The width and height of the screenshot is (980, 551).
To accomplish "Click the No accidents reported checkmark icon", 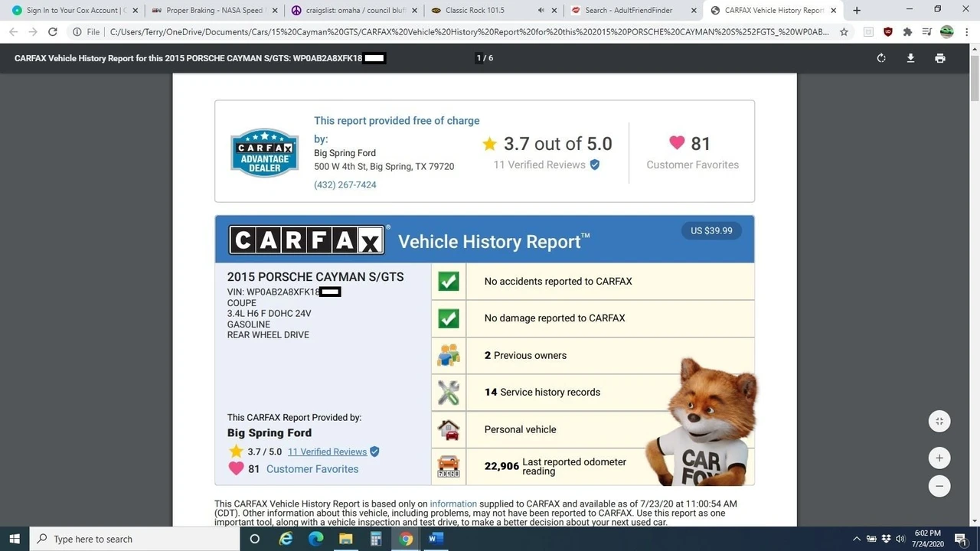I will [449, 281].
